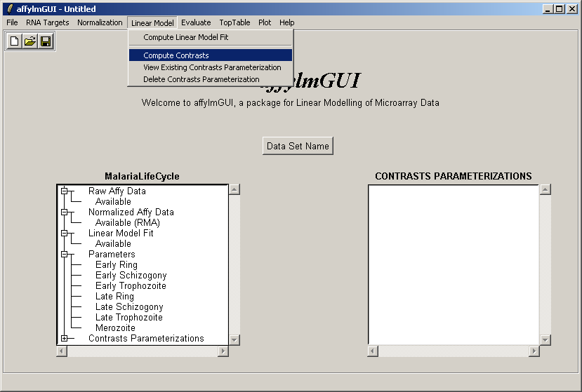582x392 pixels.
Task: Click the Open folder toolbar icon
Action: point(30,41)
